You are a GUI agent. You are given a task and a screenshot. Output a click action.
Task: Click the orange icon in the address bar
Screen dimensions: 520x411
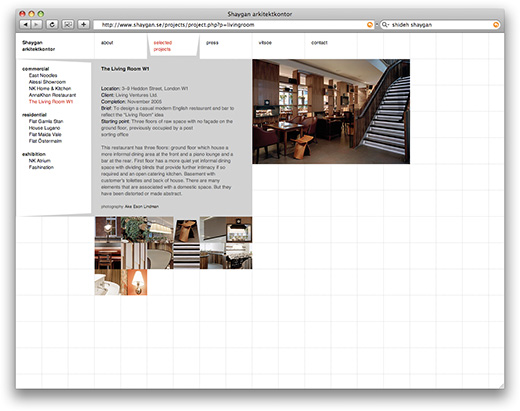370,25
